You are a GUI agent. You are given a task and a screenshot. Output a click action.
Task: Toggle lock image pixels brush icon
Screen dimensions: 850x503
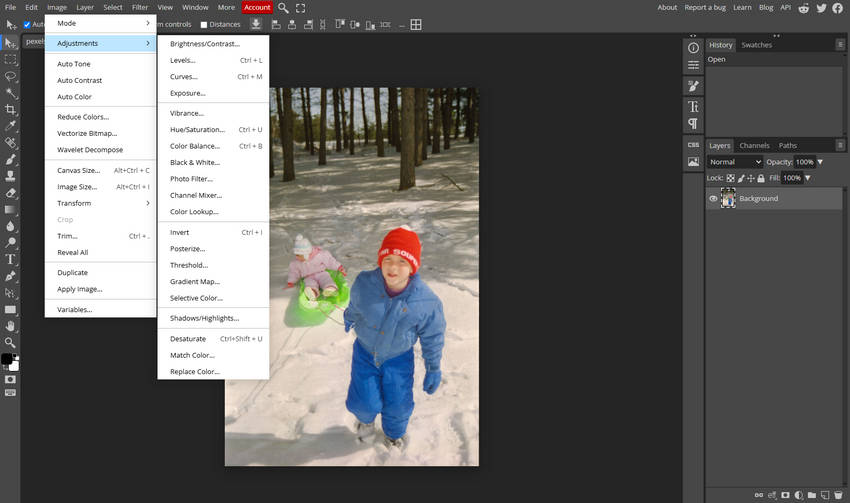[x=740, y=178]
